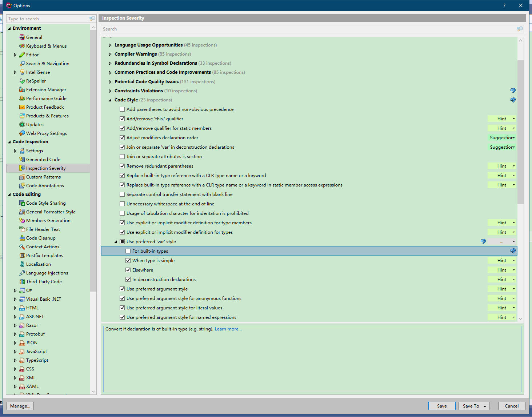Click the Cancel button
Image resolution: width=532 pixels, height=417 pixels.
click(x=512, y=406)
